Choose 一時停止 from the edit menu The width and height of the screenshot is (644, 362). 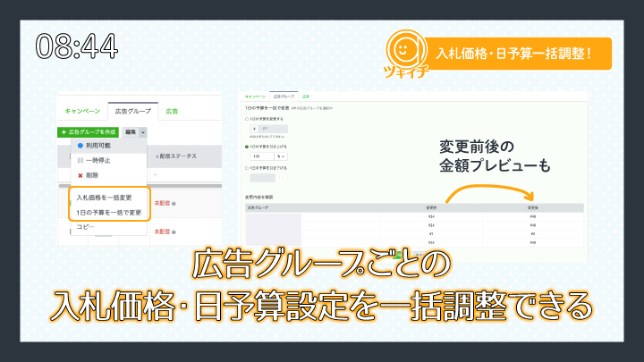(x=109, y=161)
